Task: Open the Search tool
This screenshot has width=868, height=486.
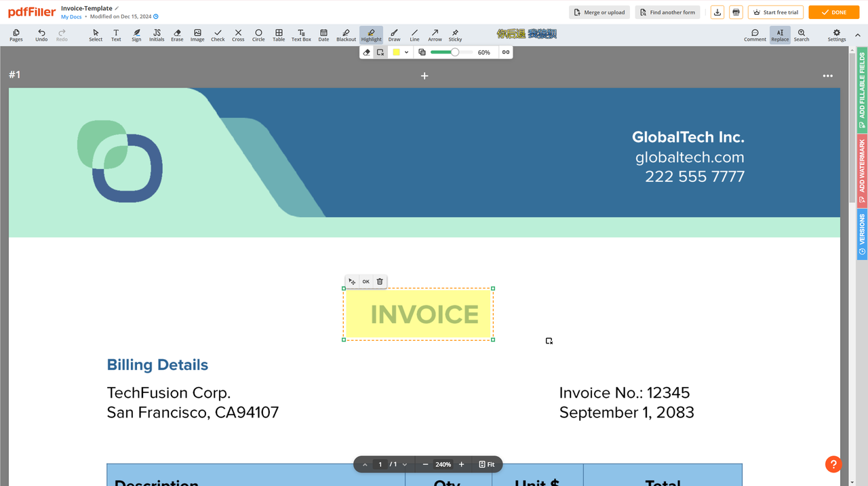Action: (x=802, y=35)
